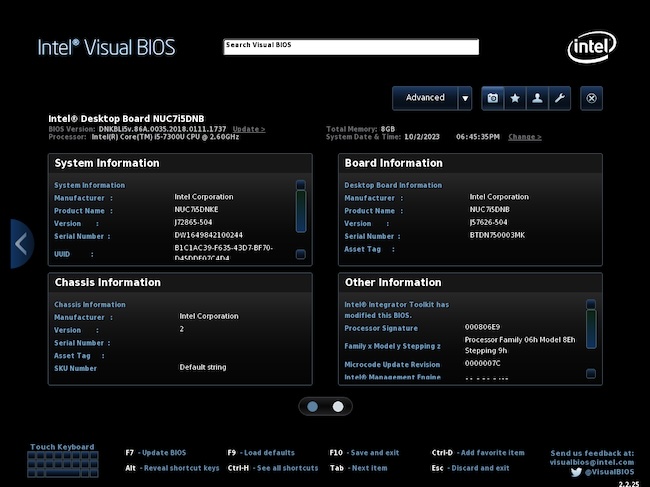Click the UUID label in System Information
This screenshot has width=650, height=487.
[62, 254]
